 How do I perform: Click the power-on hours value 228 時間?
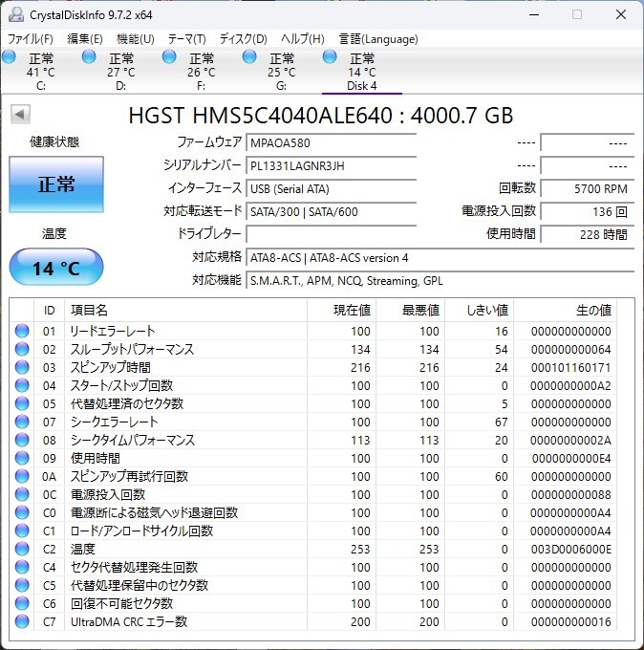click(x=588, y=234)
